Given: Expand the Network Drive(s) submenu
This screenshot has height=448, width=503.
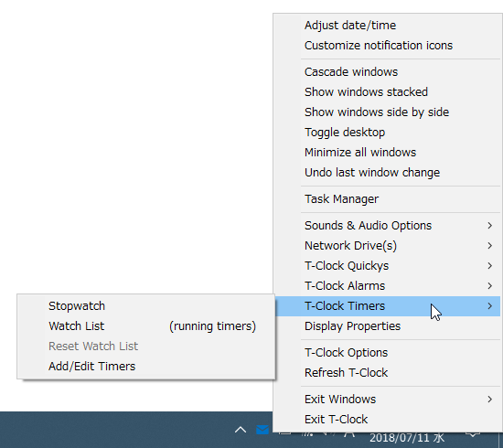Looking at the screenshot, I should pyautogui.click(x=388, y=246).
